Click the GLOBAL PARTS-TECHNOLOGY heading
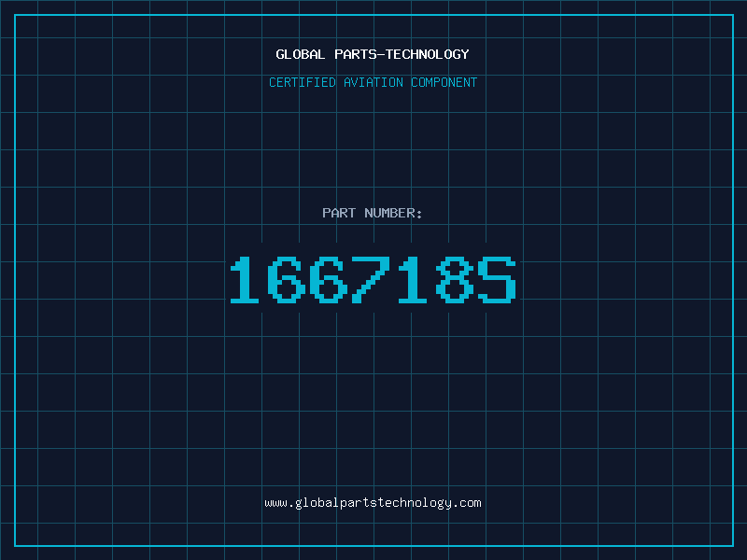 (373, 54)
